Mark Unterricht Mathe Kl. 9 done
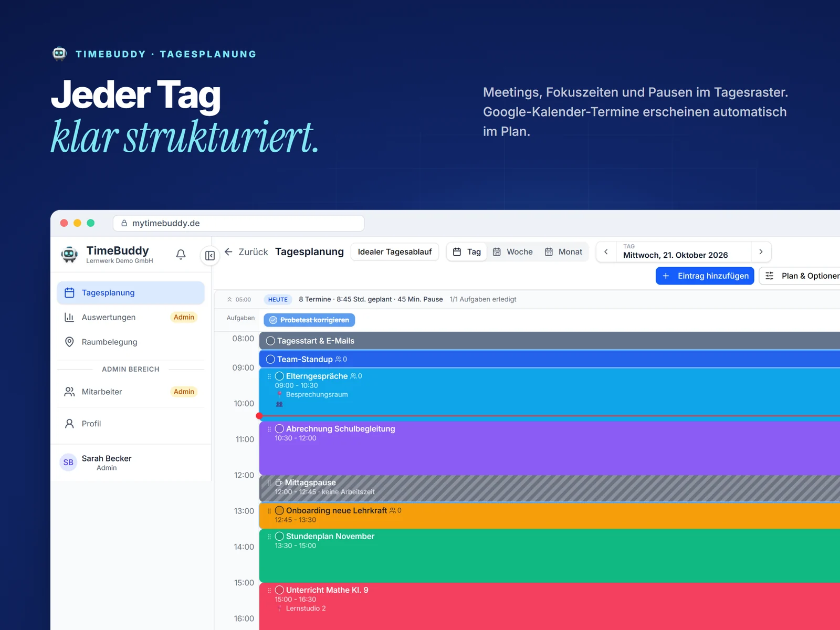Image resolution: width=840 pixels, height=630 pixels. click(279, 590)
